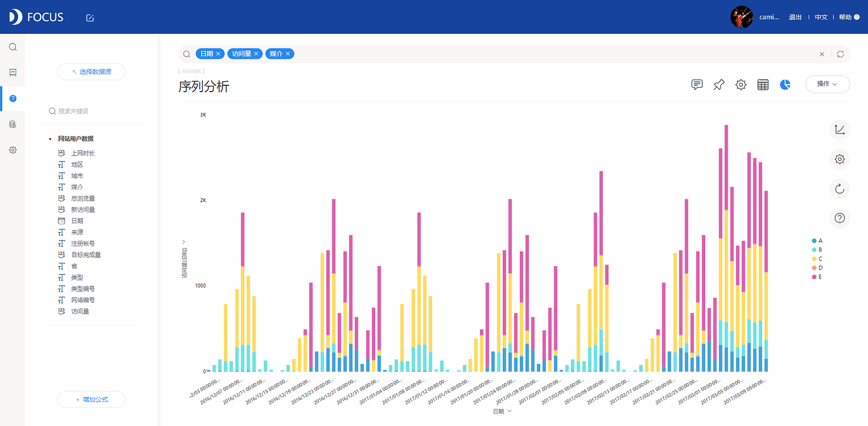Select the 访问量 column in tree

80,311
